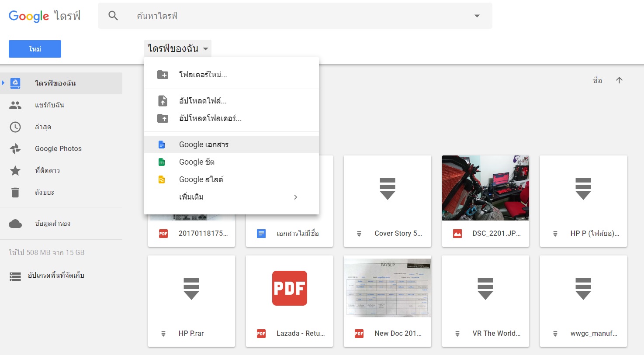Expand search options dropdown arrow
Screen dimensions: 644x355
(x=477, y=16)
